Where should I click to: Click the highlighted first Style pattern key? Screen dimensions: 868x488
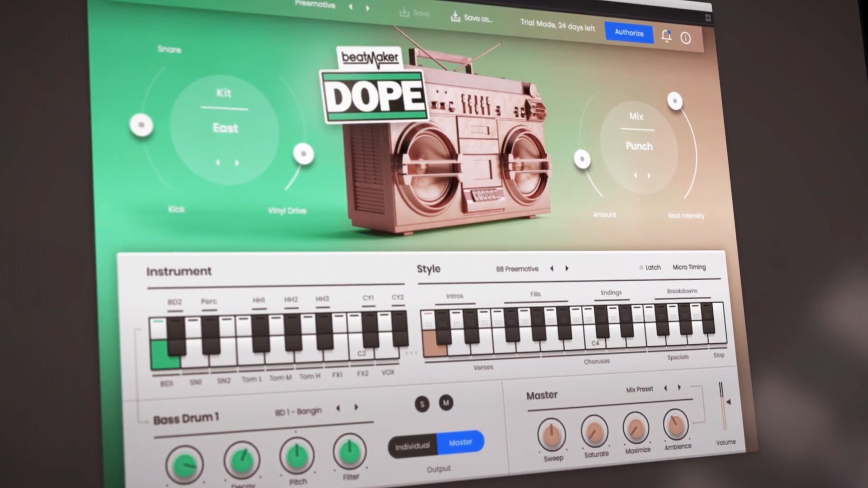pyautogui.click(x=434, y=344)
